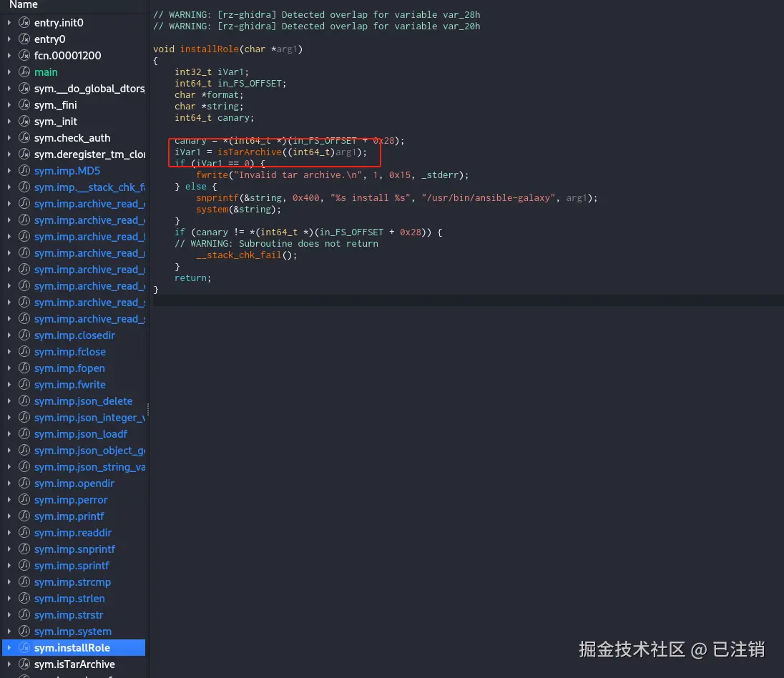Click the function icon beside entry.init0

pos(24,22)
